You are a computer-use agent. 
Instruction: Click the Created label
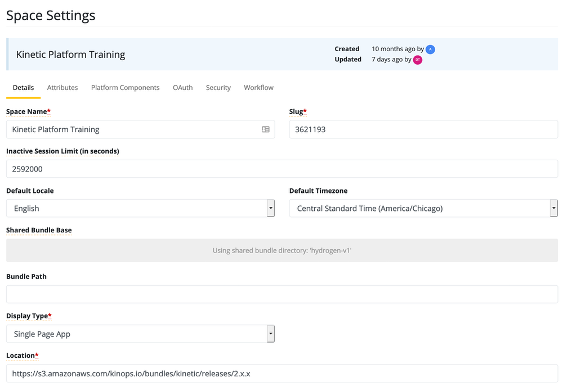(347, 49)
